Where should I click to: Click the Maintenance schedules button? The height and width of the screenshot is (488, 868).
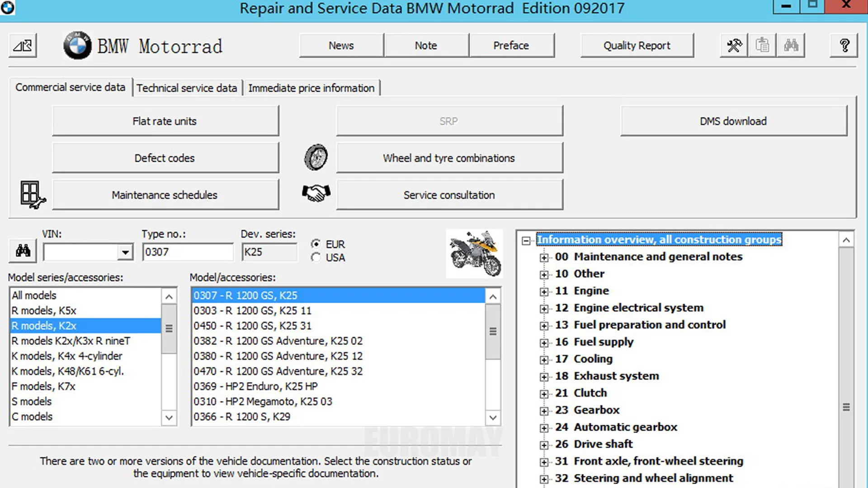point(165,195)
